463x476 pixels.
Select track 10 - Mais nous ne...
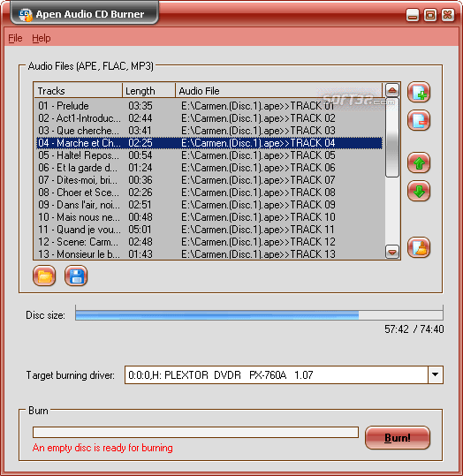tap(209, 217)
